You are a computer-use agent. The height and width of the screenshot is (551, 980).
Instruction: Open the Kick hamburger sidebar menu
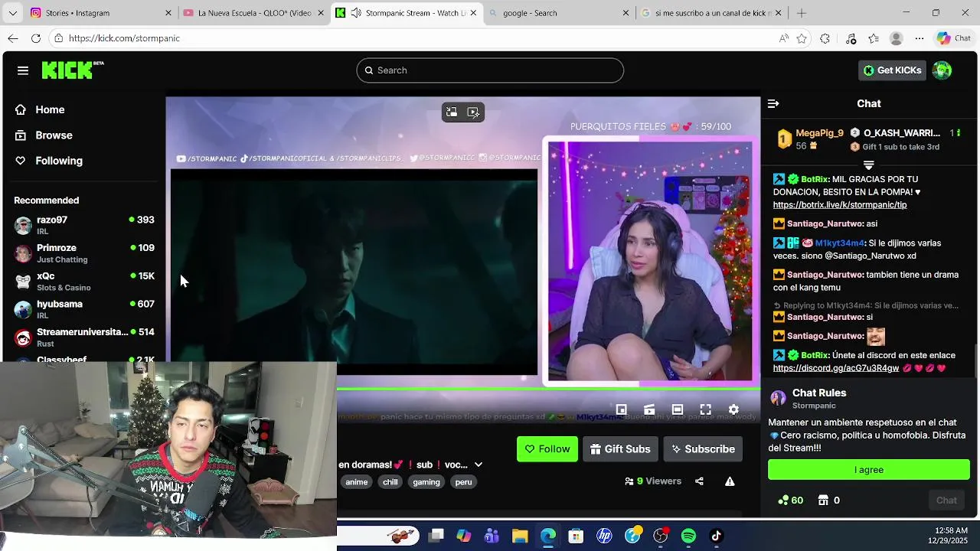click(23, 70)
